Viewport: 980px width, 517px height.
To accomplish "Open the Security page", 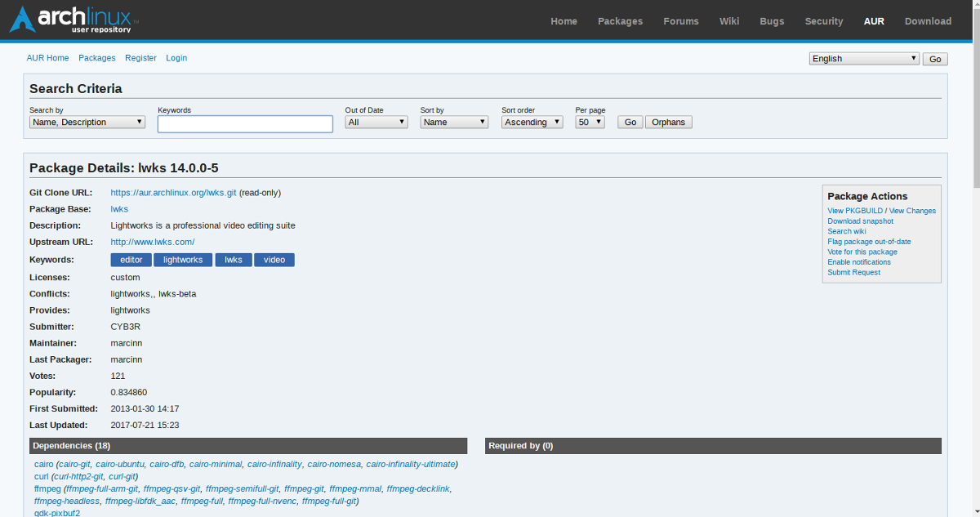I will [824, 21].
